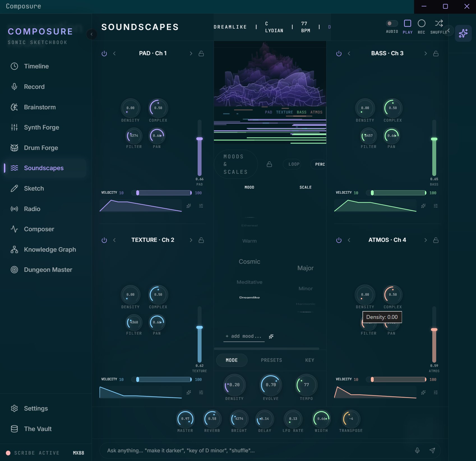Open BASS envelope settings sliders icon
The width and height of the screenshot is (476, 461).
(436, 206)
